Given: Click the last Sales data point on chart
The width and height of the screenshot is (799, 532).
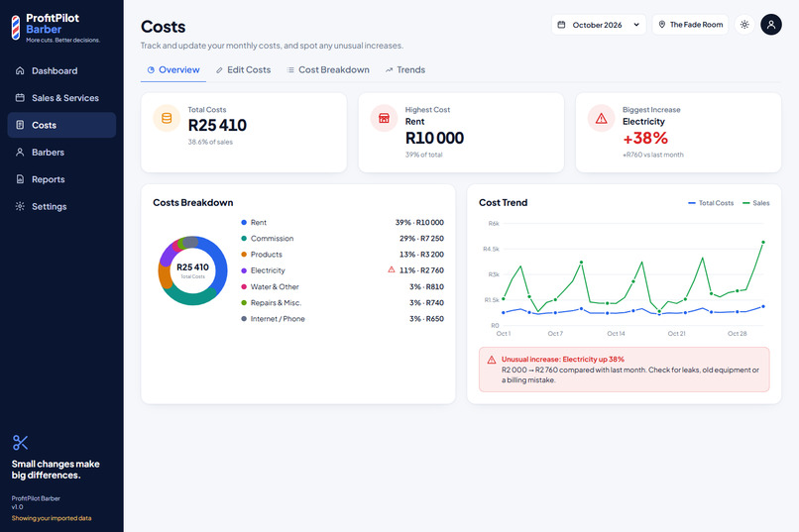Looking at the screenshot, I should click(763, 243).
